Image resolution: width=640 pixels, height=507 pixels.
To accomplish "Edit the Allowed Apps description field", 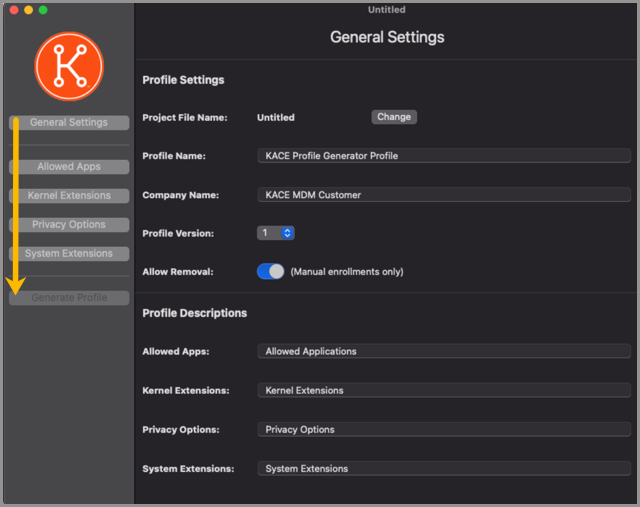I will [x=443, y=351].
